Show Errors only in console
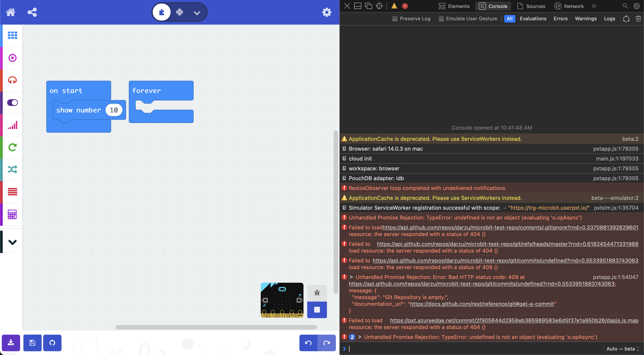The width and height of the screenshot is (644, 355). point(560,19)
